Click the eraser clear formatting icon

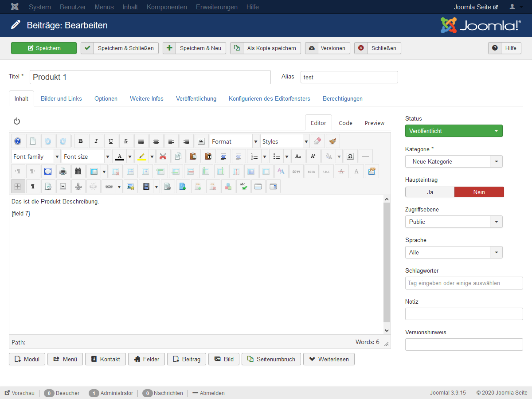point(317,141)
